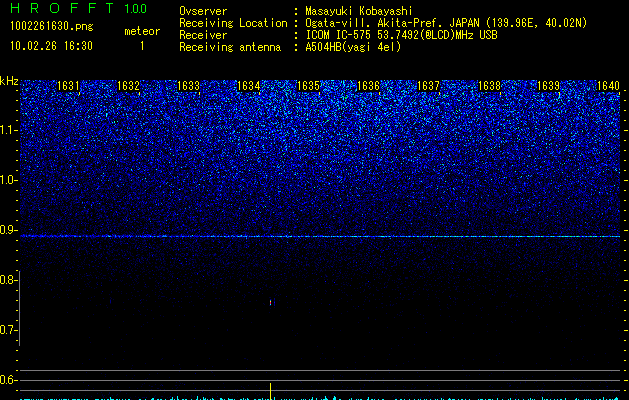Click the 1639 time axis label

[548, 86]
